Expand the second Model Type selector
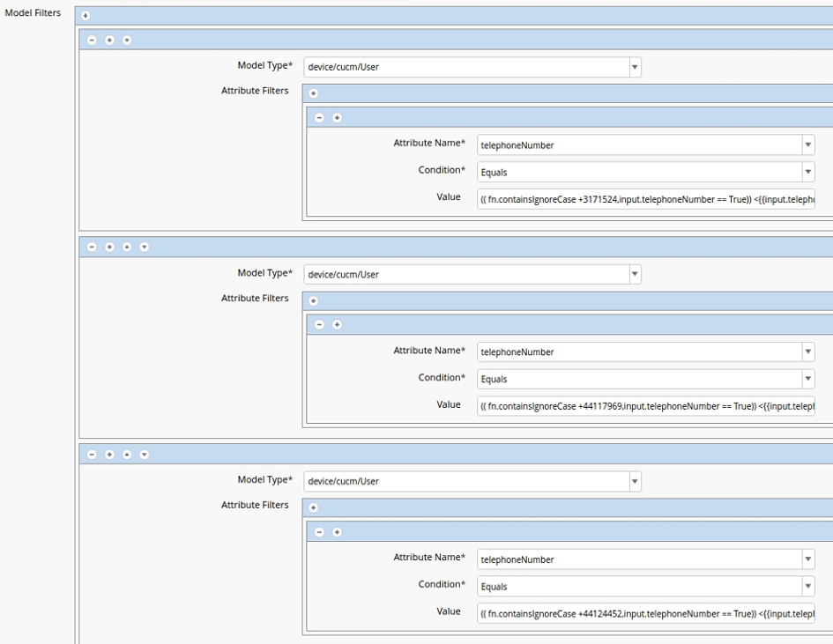 pyautogui.click(x=634, y=273)
